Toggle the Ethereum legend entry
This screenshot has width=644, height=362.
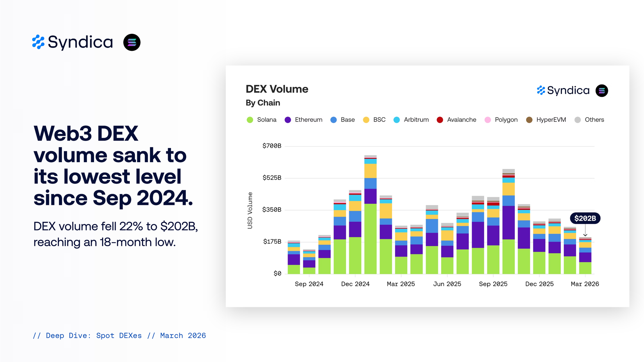[308, 120]
